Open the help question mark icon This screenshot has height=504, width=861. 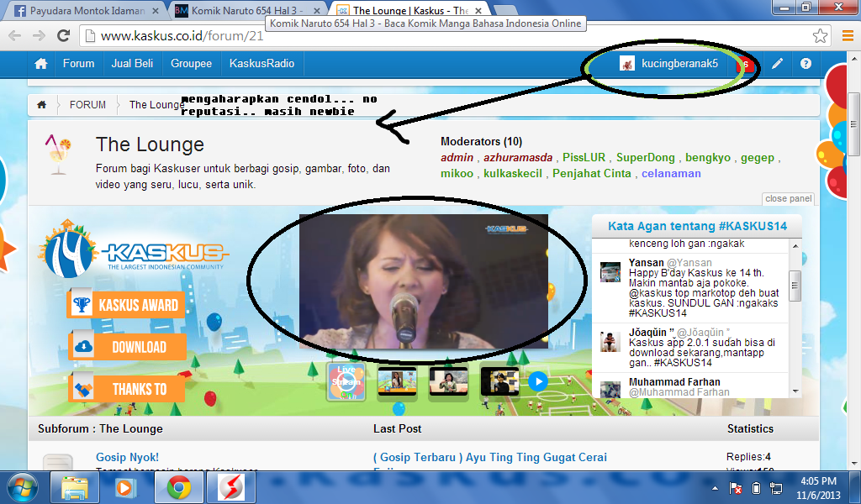[x=806, y=64]
